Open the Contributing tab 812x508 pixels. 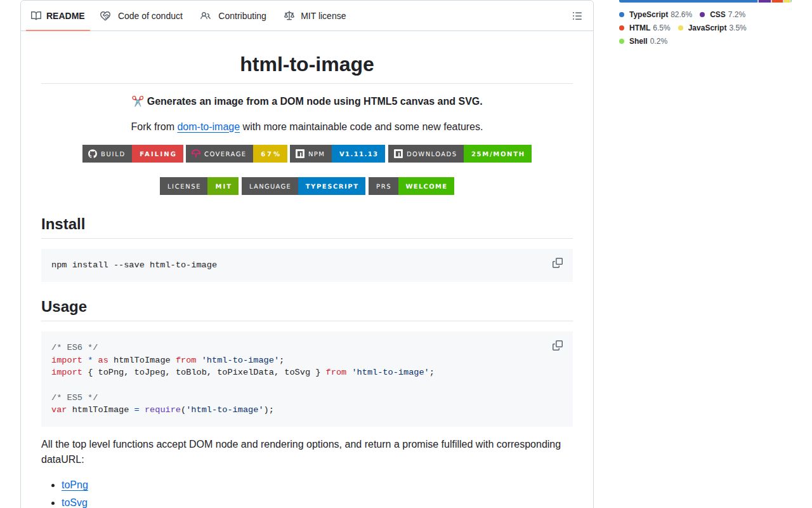(233, 16)
